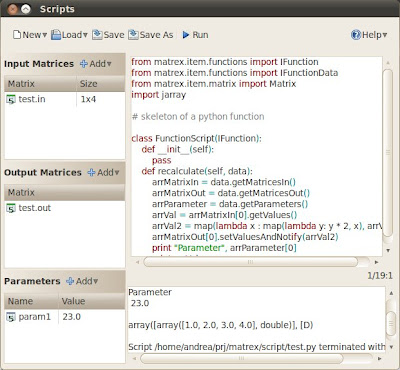Screen dimensions: 400x370
Task: Expand the New dropdown arrow
Action: [x=44, y=35]
